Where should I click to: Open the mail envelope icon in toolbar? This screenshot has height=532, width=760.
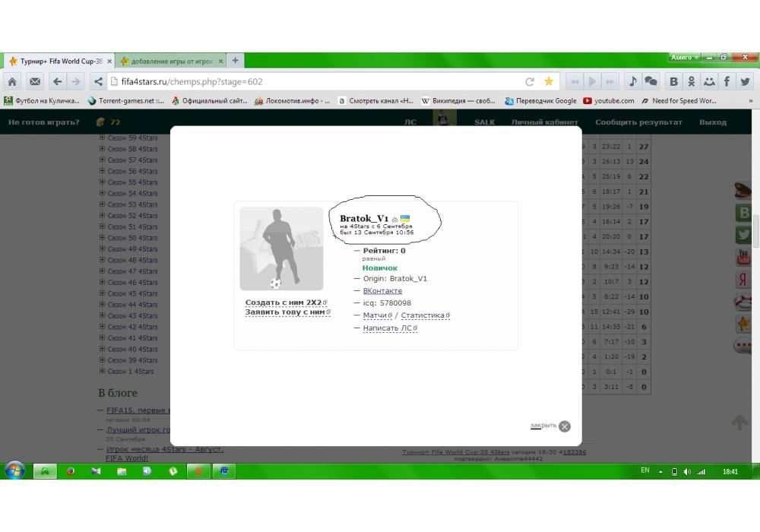[x=34, y=81]
